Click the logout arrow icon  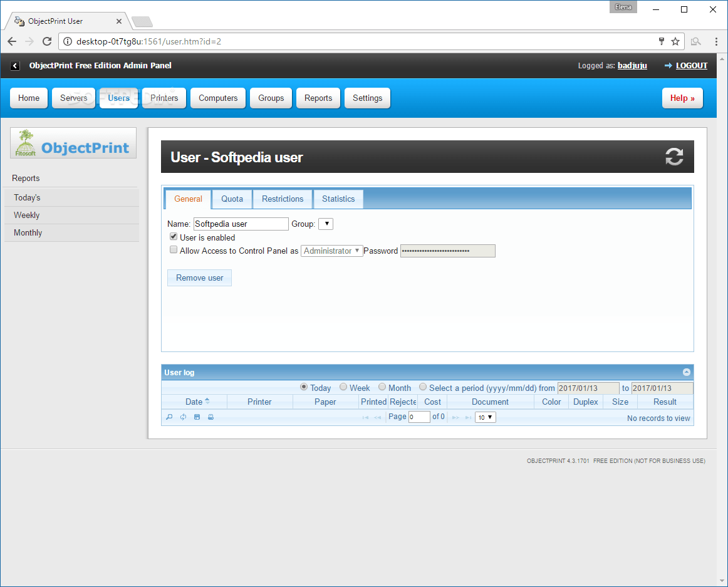pos(668,66)
